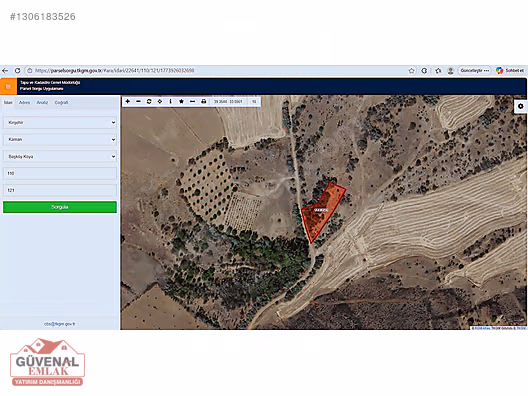
Task: Click the parcel number field showing 121
Action: [60, 190]
